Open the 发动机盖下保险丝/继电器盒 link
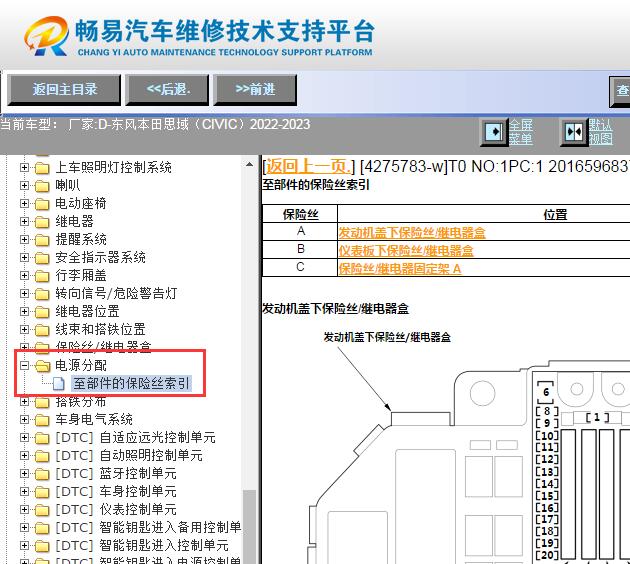 412,233
